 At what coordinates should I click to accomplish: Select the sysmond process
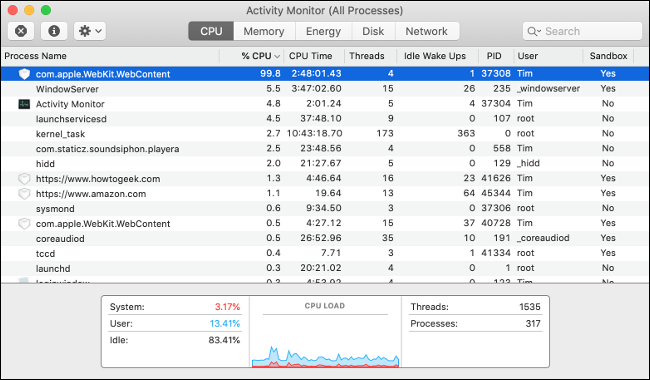55,209
